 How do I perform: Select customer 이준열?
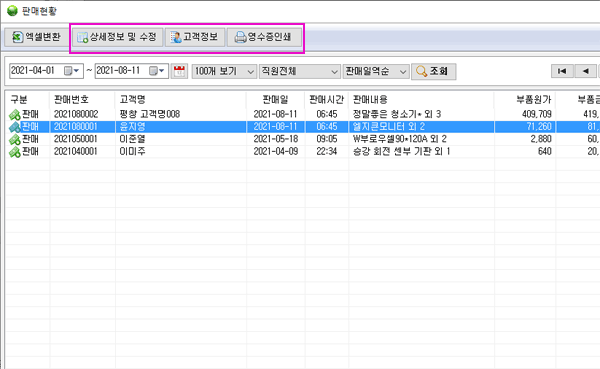pyautogui.click(x=132, y=139)
